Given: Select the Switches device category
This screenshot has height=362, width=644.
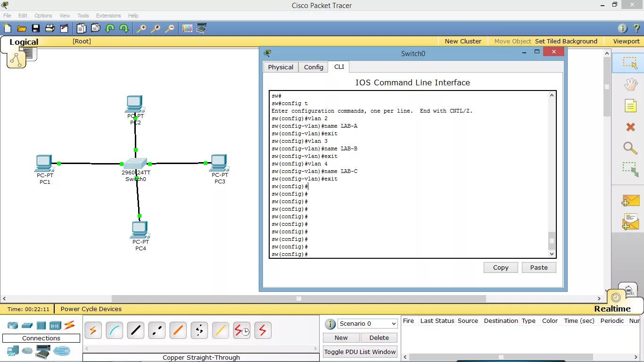Looking at the screenshot, I should pos(27,325).
